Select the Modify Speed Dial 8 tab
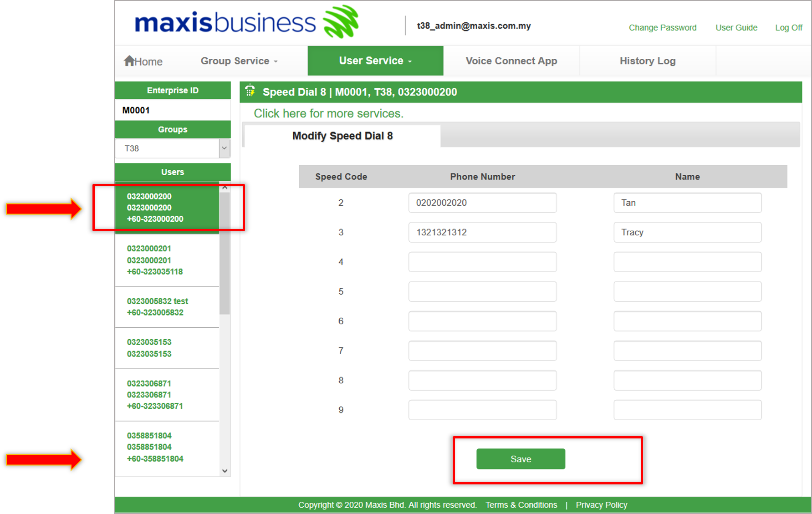This screenshot has height=514, width=812. [342, 135]
